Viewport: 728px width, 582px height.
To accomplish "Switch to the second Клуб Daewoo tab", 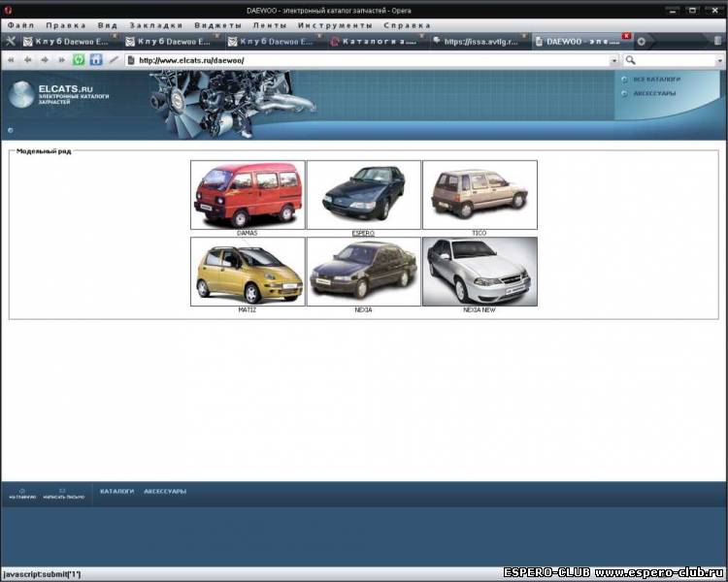I will pos(173,42).
